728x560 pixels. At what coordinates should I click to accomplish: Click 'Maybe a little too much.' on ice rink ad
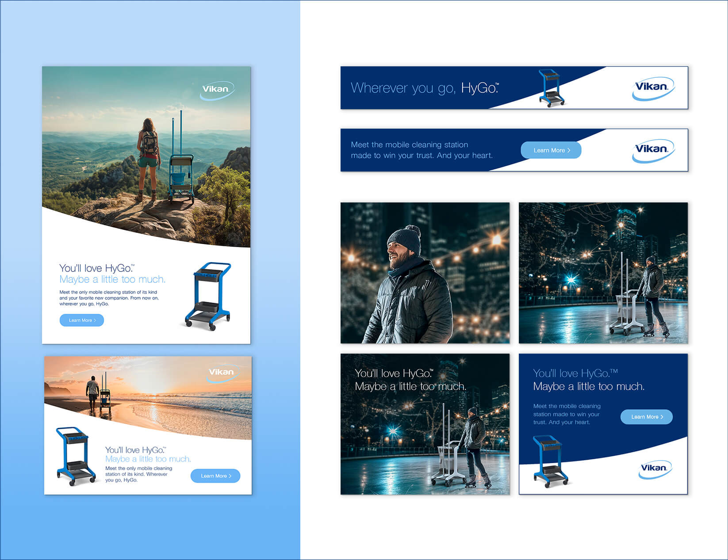tap(410, 386)
